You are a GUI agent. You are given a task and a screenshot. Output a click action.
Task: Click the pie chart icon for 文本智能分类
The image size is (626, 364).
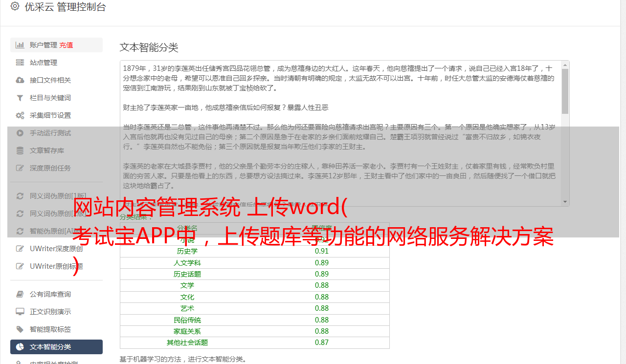pyautogui.click(x=20, y=347)
